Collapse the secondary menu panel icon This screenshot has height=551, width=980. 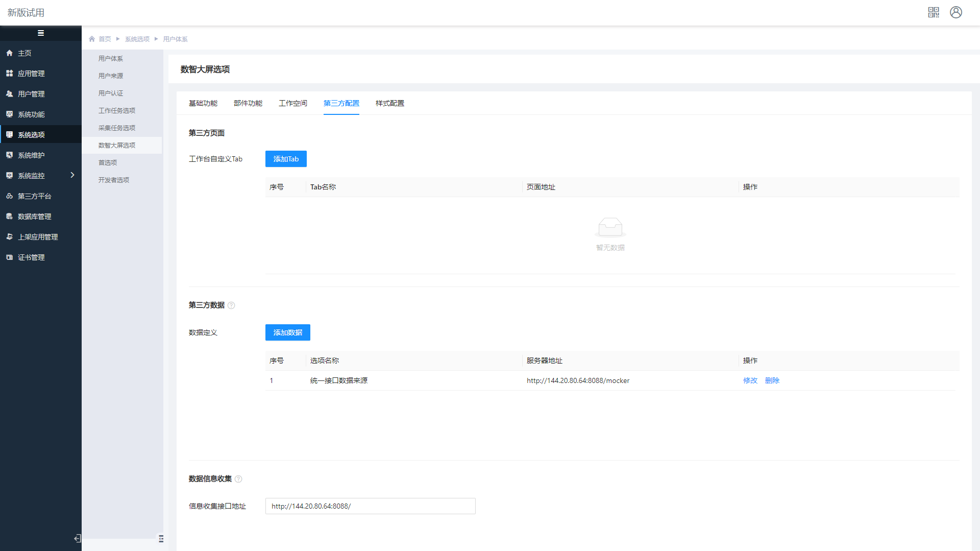click(x=161, y=539)
